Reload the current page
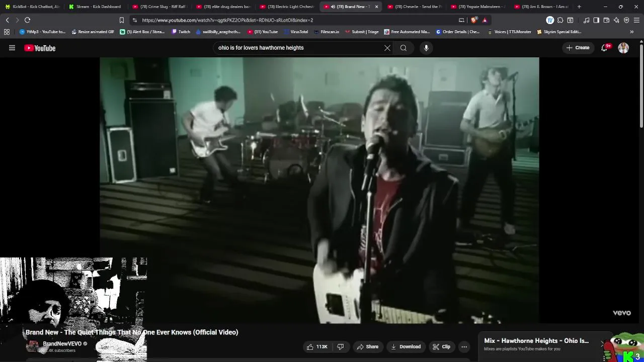The height and width of the screenshot is (362, 644). 28,20
